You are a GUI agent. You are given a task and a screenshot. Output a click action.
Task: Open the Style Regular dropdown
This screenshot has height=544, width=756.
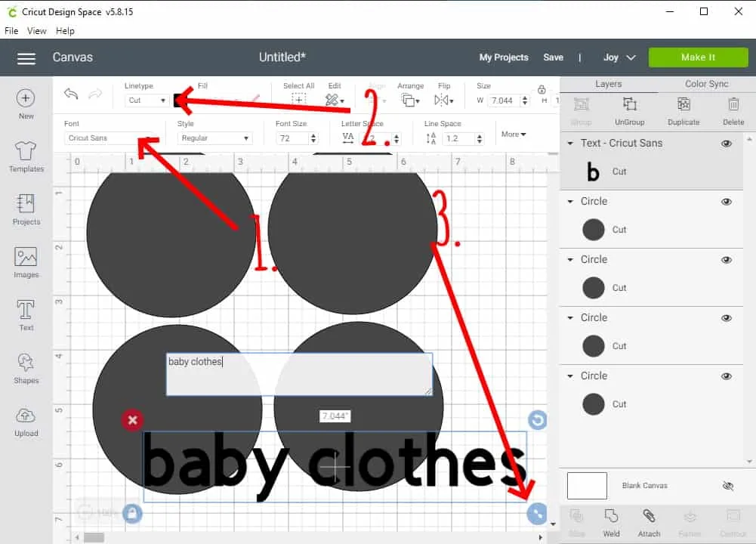click(x=215, y=138)
